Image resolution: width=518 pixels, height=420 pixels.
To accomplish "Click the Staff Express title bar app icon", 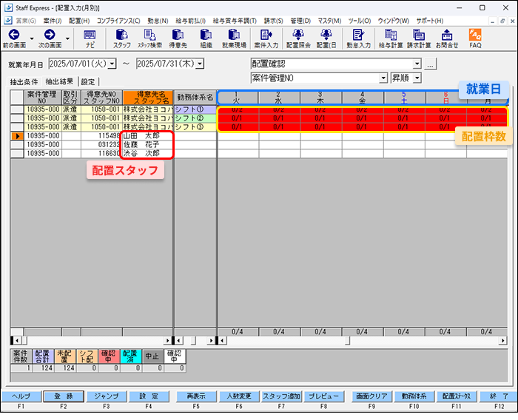I will 9,7.
